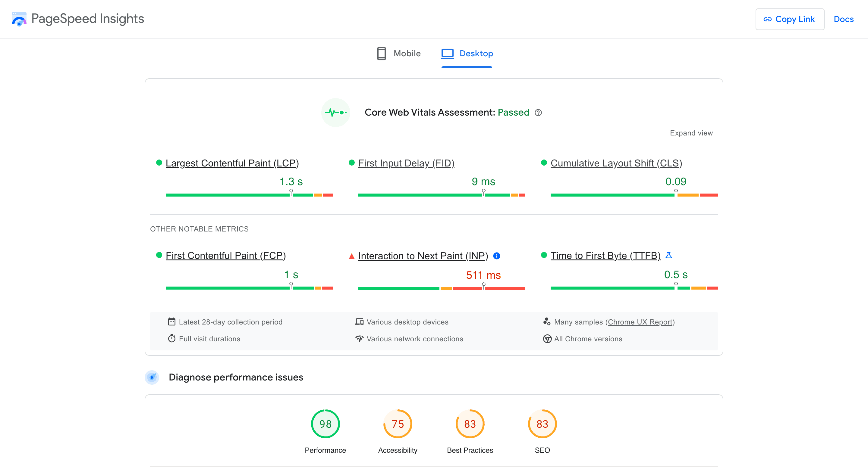Click the Copy Link chain icon
Image resolution: width=868 pixels, height=475 pixels.
[x=768, y=19]
